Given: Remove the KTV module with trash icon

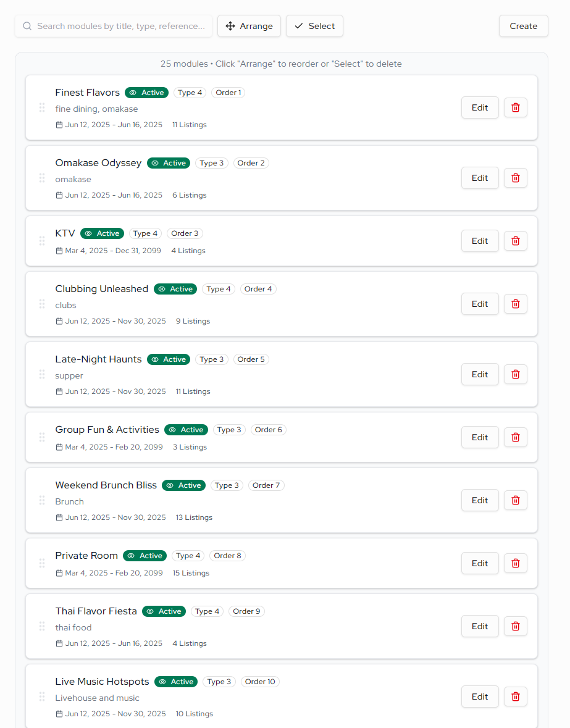Looking at the screenshot, I should (x=515, y=241).
